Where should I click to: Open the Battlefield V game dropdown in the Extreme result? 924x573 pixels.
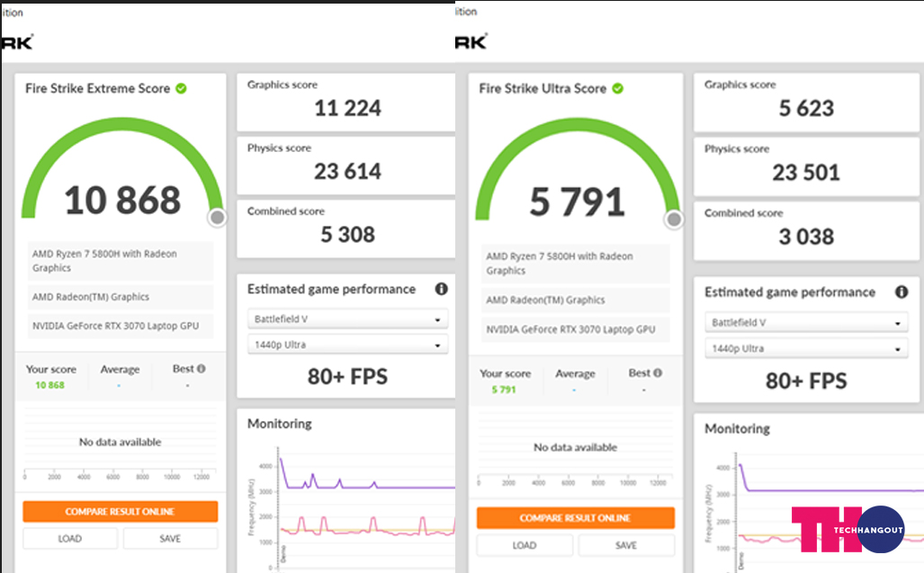[347, 319]
